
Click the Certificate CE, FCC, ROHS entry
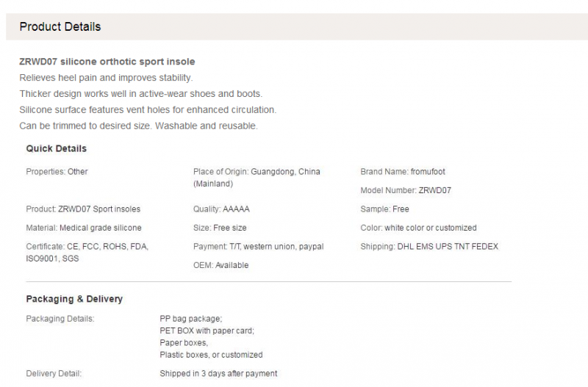87,253
